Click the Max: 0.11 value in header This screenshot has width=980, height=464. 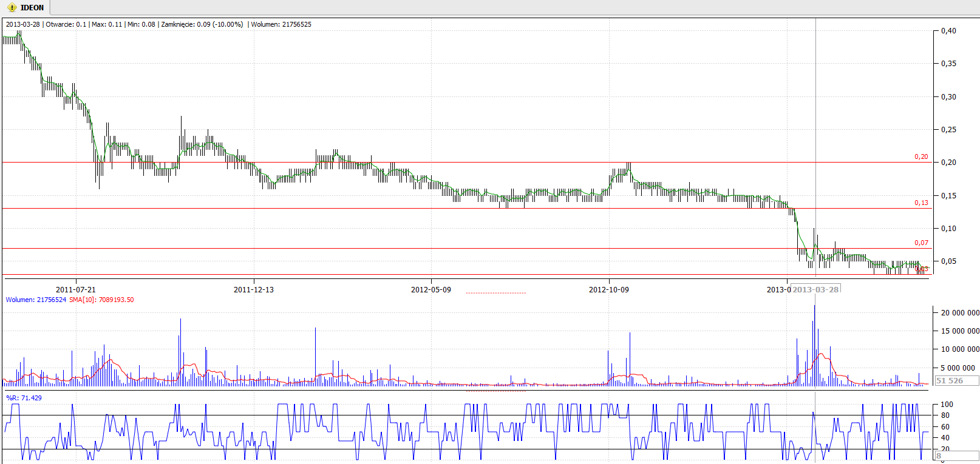(x=107, y=24)
